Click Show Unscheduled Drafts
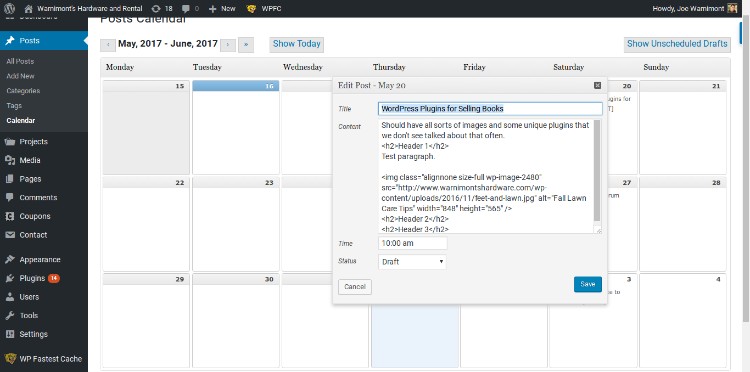Image resolution: width=750 pixels, height=372 pixels. tap(677, 44)
